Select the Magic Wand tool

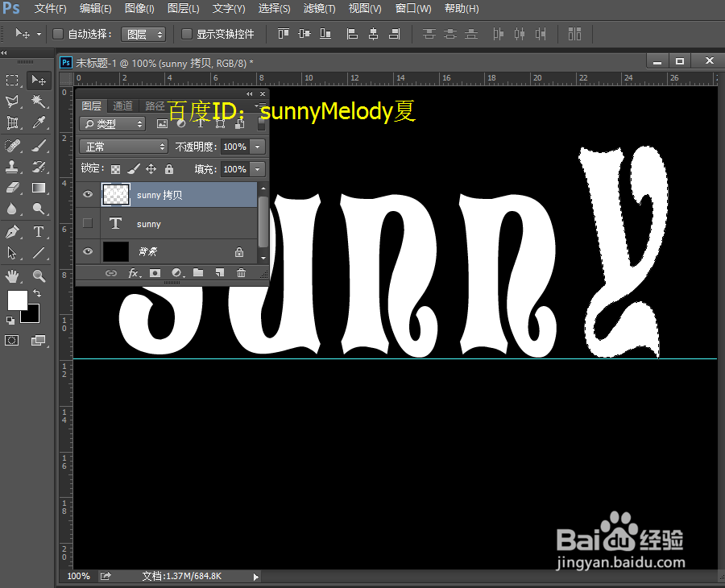click(39, 101)
